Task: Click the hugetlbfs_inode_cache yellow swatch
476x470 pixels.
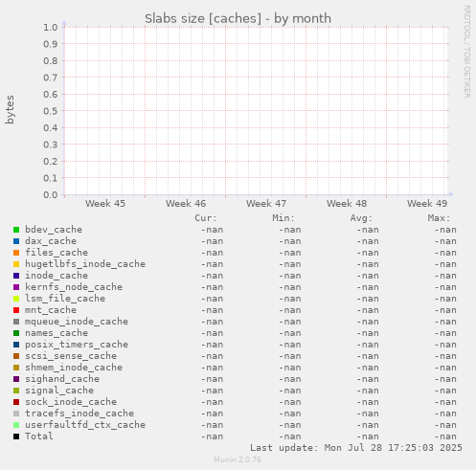Action: pos(16,264)
